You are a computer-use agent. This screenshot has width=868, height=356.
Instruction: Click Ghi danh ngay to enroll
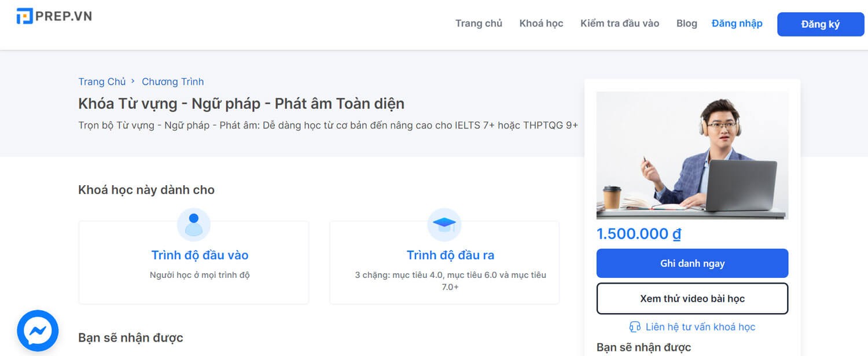point(692,263)
